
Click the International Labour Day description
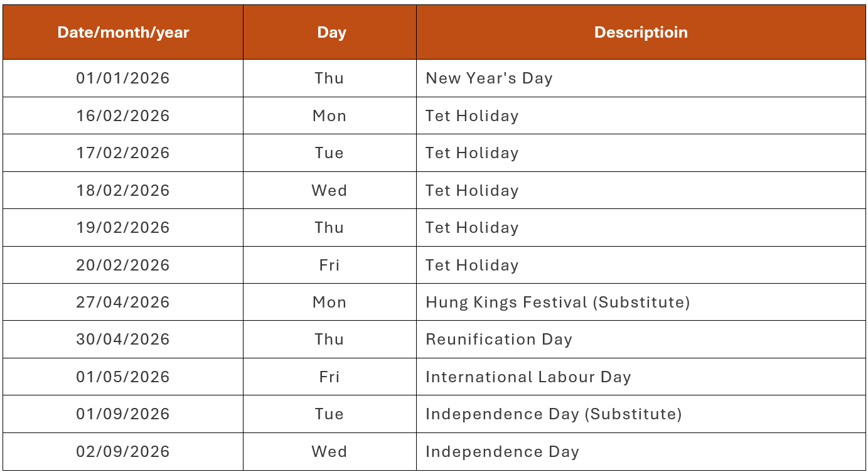tap(528, 377)
